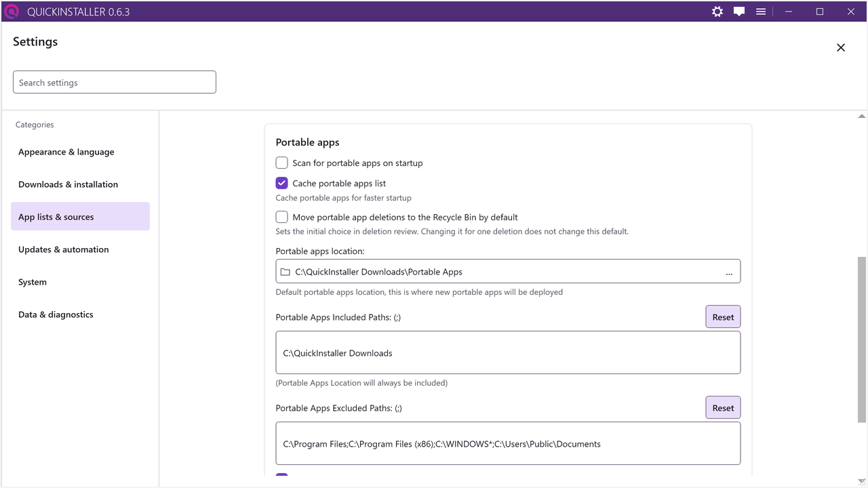Click the Categories label

point(35,125)
